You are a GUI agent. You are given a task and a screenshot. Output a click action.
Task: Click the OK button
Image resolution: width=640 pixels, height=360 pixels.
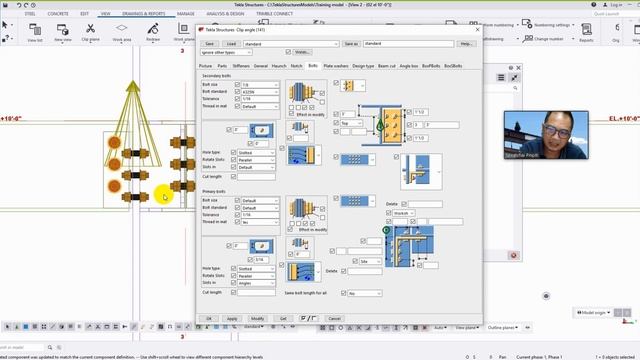click(x=209, y=318)
